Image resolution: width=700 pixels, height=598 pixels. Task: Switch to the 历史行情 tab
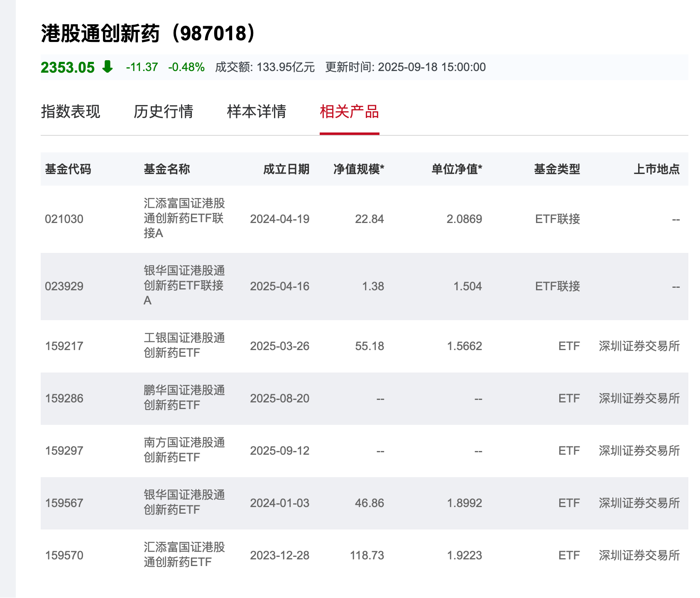tap(163, 112)
